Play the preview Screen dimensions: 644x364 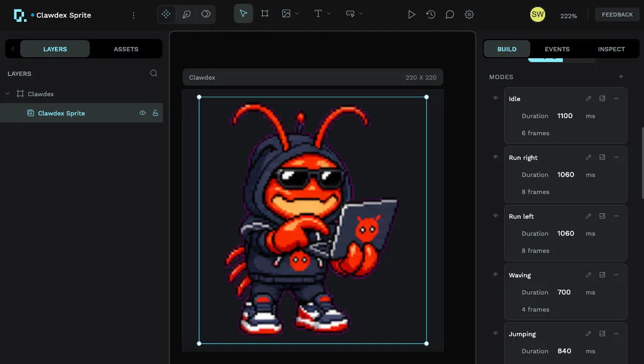(412, 15)
